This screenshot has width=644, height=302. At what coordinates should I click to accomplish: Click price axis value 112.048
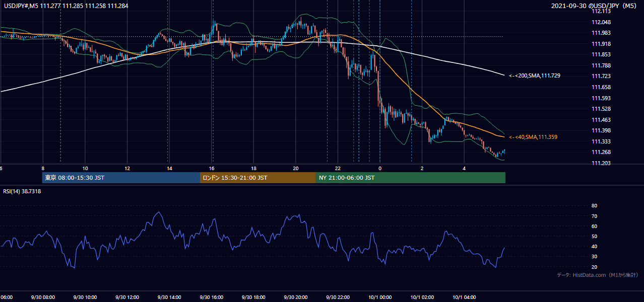(x=602, y=22)
